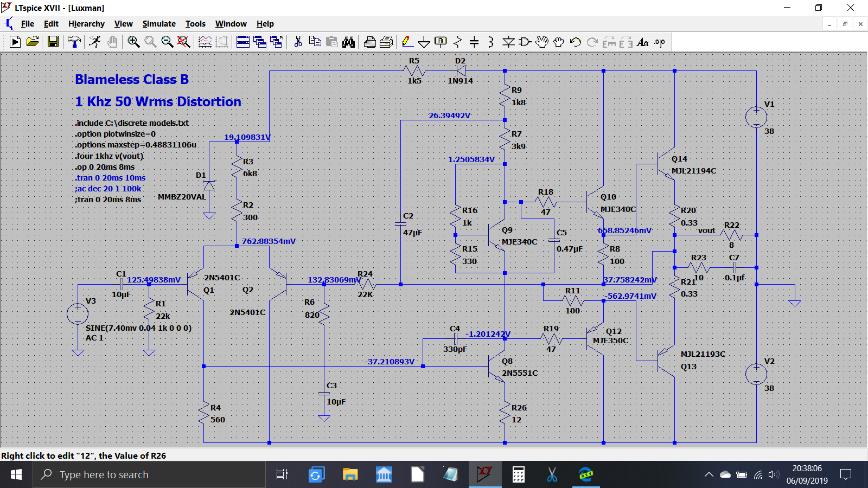Click the taskbar search box
Viewport: 868px width, 488px height.
pyautogui.click(x=150, y=474)
